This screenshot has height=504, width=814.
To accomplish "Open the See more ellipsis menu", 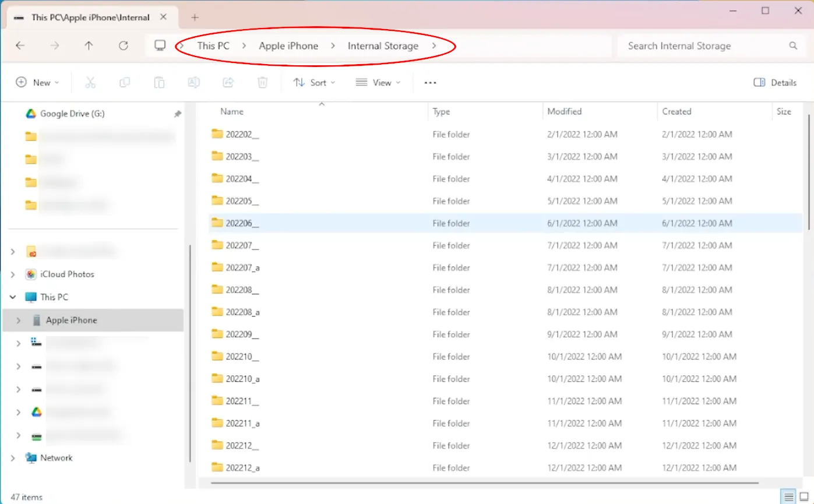I will [430, 83].
